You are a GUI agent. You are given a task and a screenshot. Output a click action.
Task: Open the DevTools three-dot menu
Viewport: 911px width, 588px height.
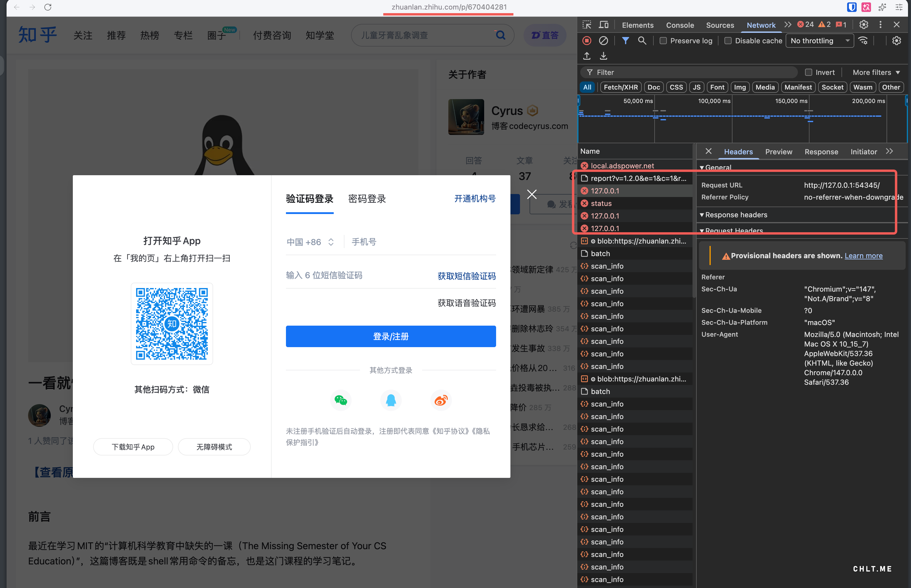(881, 25)
